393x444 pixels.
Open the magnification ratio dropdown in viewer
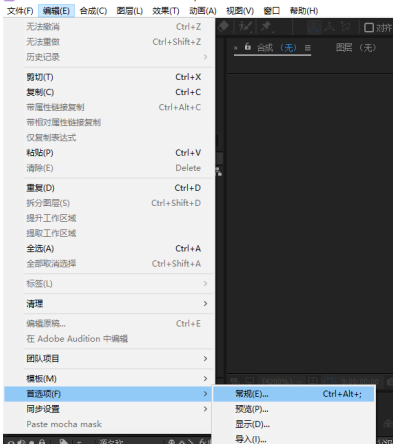click(283, 380)
